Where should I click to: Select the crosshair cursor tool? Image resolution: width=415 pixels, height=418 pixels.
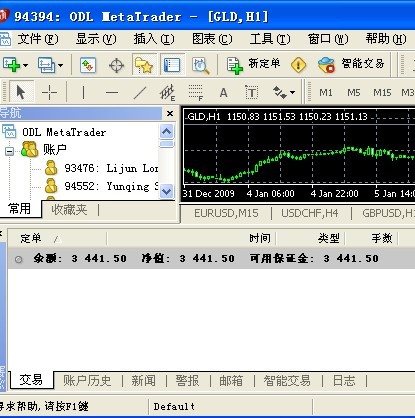pyautogui.click(x=49, y=92)
